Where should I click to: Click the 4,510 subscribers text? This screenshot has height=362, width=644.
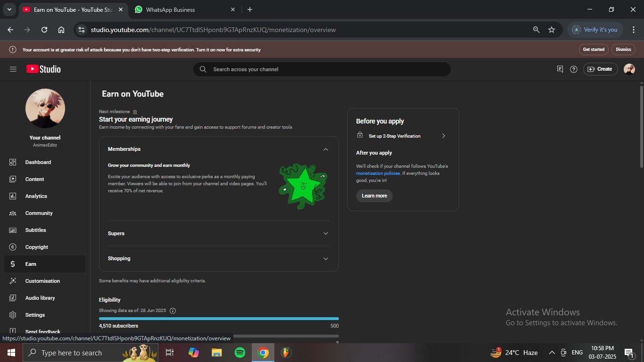pos(118,326)
